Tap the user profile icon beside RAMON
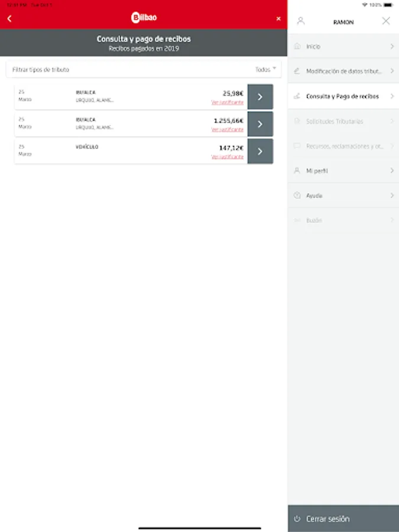 pyautogui.click(x=301, y=21)
